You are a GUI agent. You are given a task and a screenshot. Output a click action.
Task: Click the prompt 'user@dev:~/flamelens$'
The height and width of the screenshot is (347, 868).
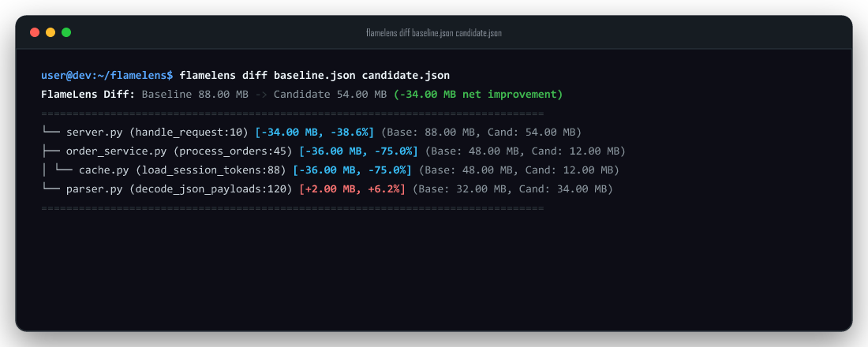point(107,75)
